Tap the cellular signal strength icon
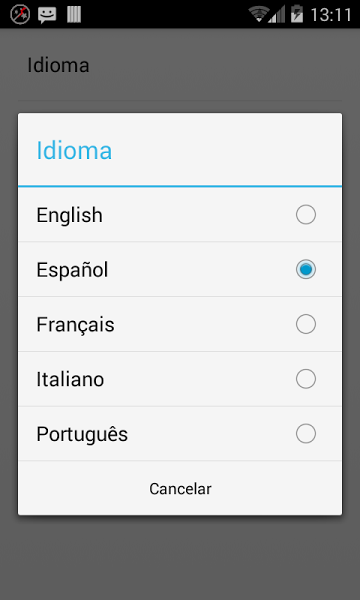This screenshot has width=360, height=600. coord(277,15)
